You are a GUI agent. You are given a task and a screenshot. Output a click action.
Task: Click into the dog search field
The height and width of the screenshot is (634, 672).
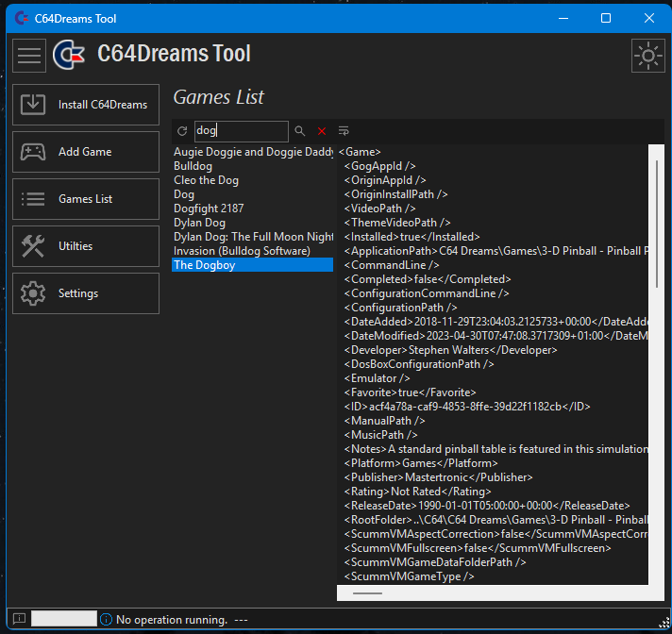[242, 131]
